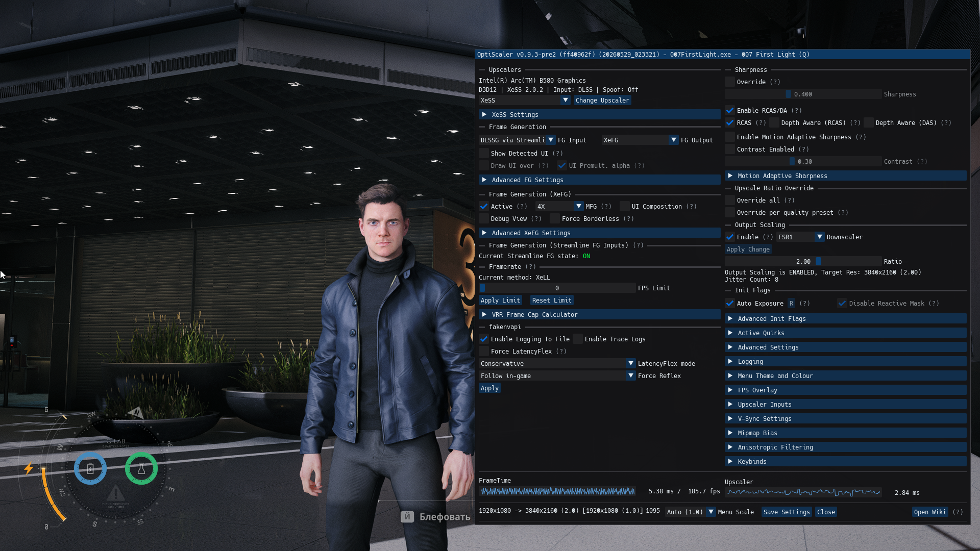
Task: Click the Contrast slider
Action: coord(803,162)
